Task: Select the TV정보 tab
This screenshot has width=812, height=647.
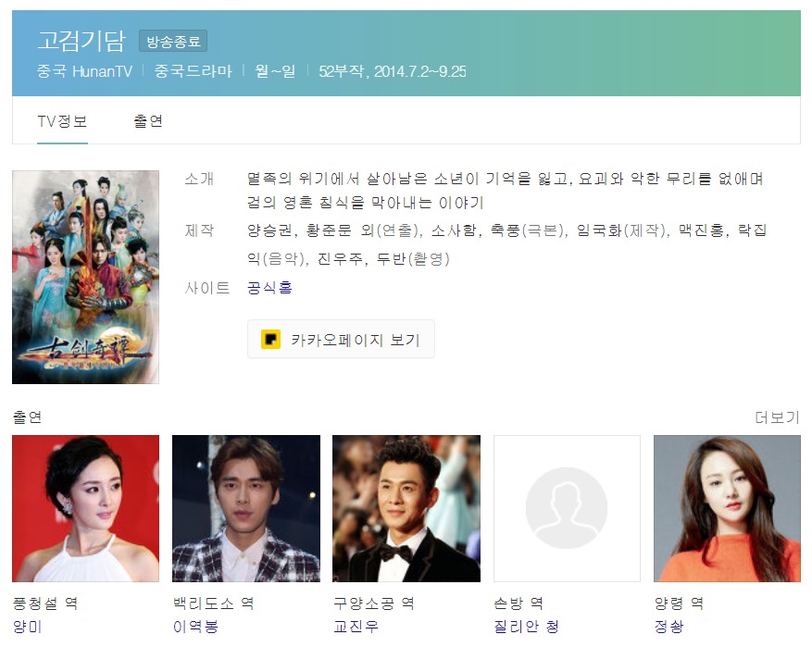Action: [x=62, y=121]
